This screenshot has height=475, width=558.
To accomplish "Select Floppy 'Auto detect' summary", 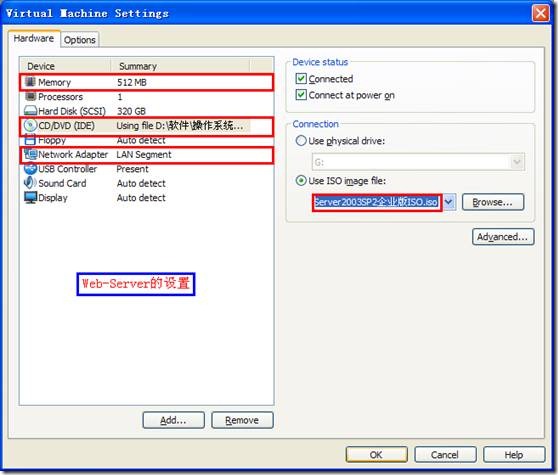I will [141, 140].
